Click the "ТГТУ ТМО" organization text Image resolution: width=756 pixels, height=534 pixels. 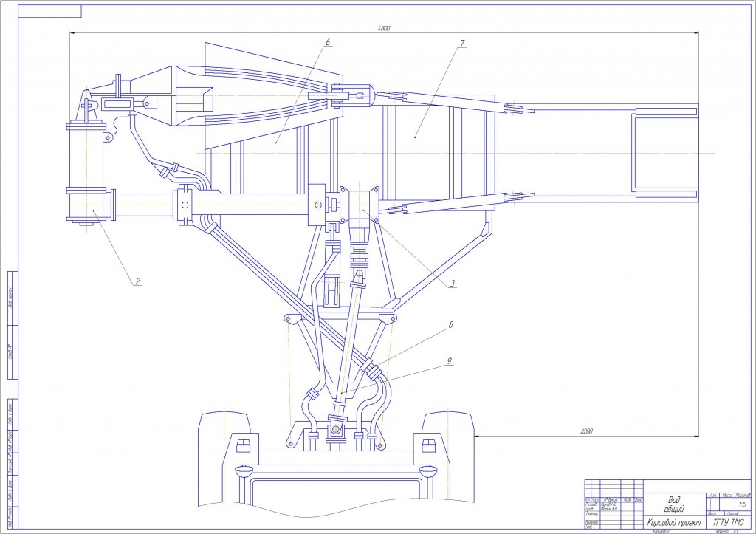tap(729, 523)
